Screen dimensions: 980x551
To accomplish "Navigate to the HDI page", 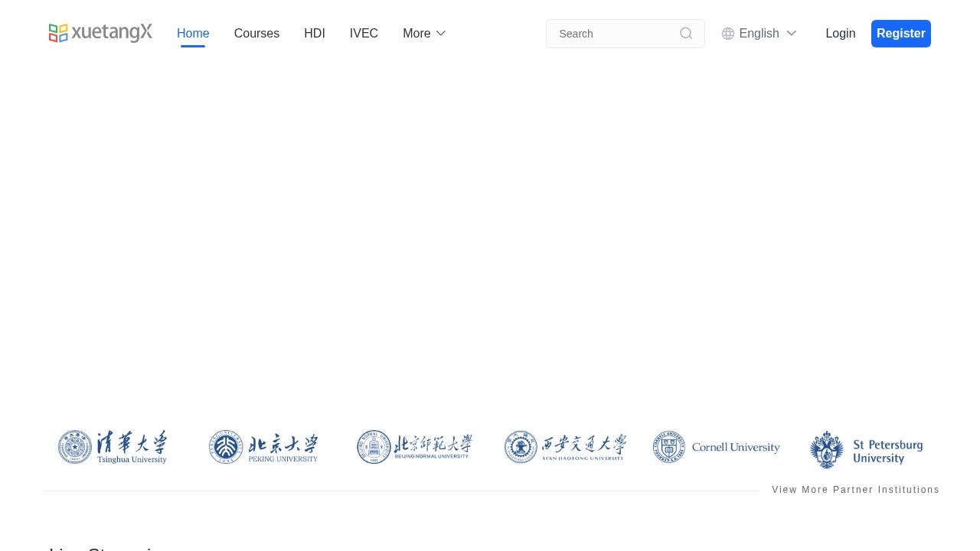I will point(315,34).
